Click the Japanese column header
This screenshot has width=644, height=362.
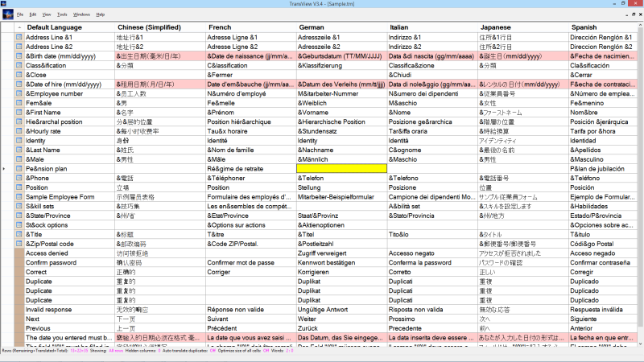[x=523, y=27]
